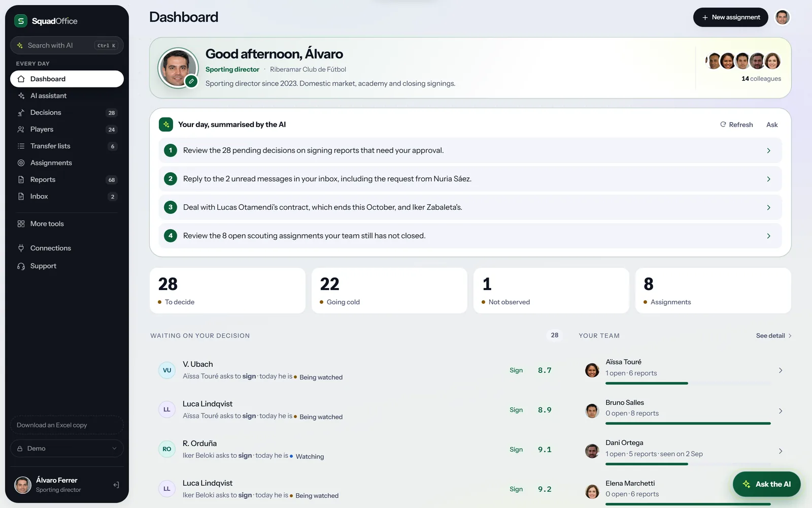Click the Reports document icon
The height and width of the screenshot is (508, 812).
(21, 179)
